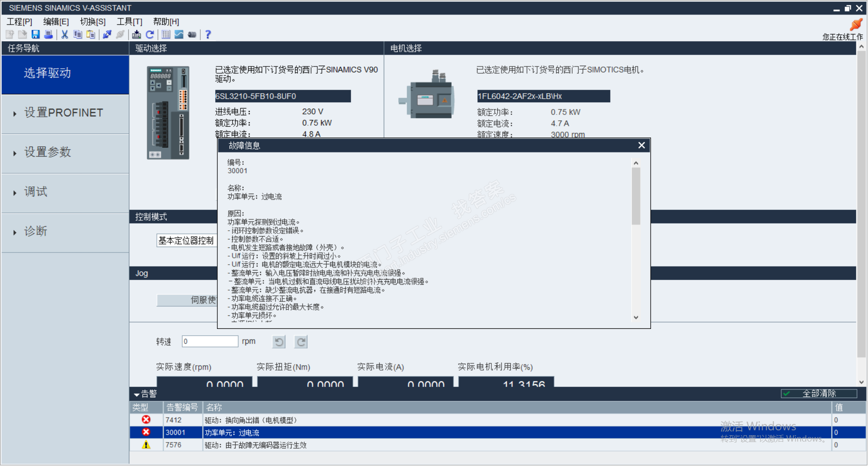This screenshot has height=466, width=868.
Task: Click the fault dialog scroll up arrow
Action: pyautogui.click(x=636, y=163)
